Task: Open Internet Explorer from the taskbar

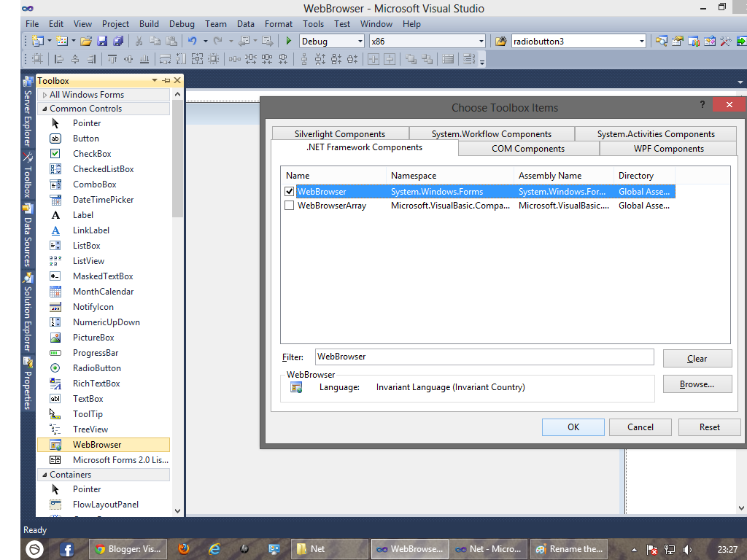Action: pos(215,548)
